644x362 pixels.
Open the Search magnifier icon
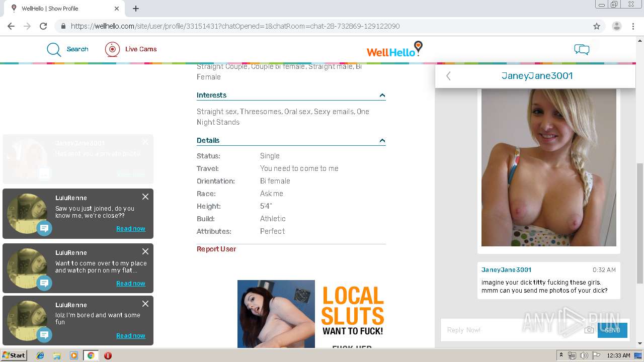coord(54,49)
